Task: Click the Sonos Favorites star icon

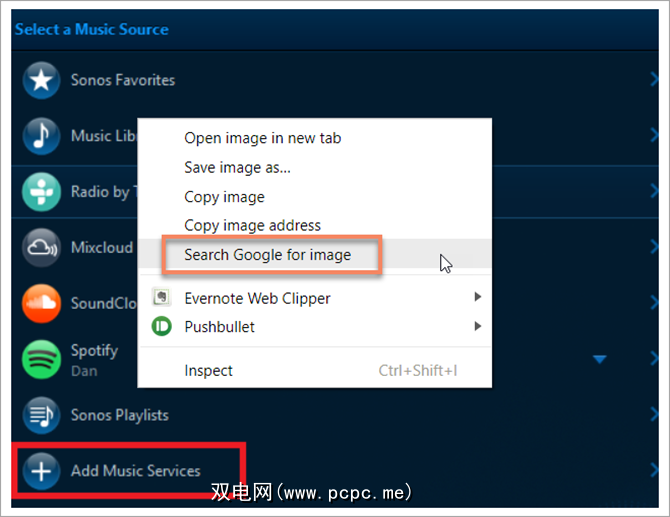Action: point(41,80)
